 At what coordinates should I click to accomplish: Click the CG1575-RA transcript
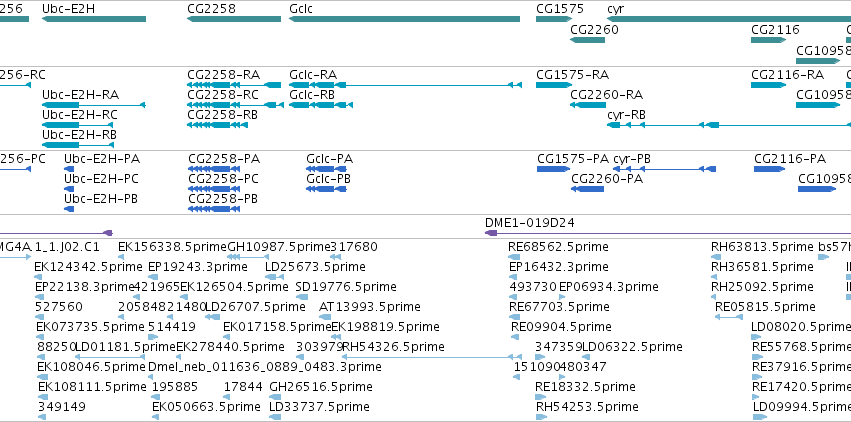point(554,85)
